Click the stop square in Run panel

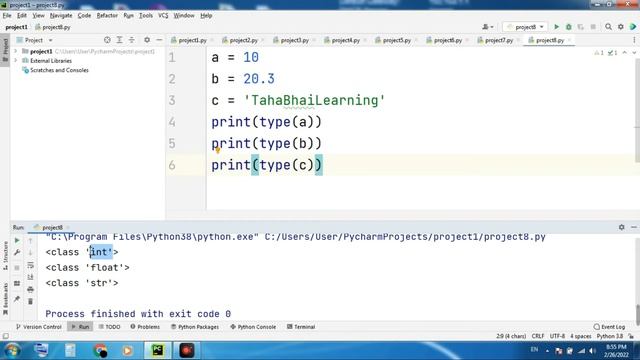pyautogui.click(x=17, y=268)
